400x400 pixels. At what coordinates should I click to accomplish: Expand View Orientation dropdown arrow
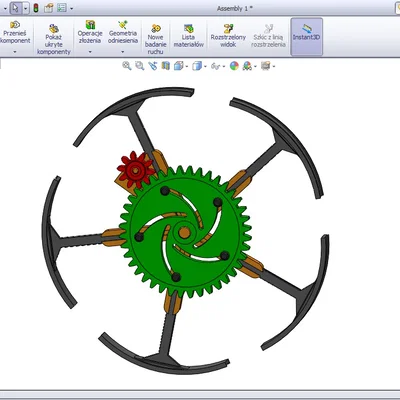[x=187, y=67]
